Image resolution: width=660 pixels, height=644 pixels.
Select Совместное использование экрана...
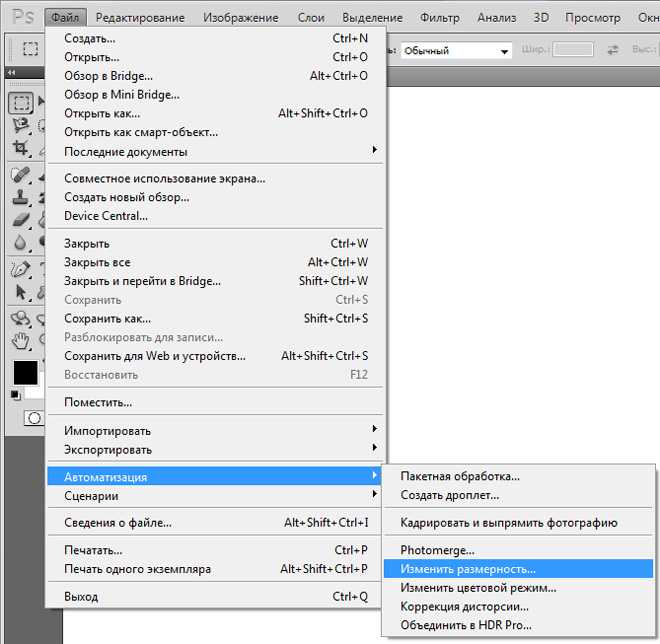215,178
